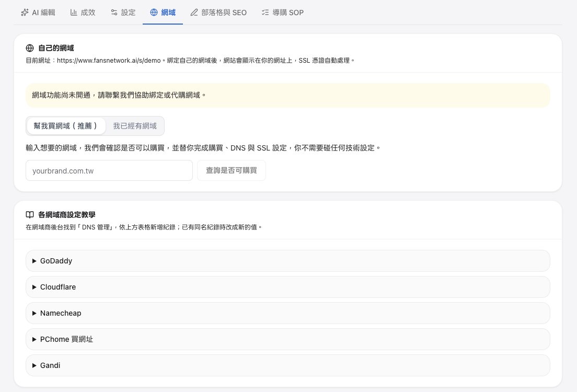Click the 各網域商設定教學 heading text
This screenshot has width=577, height=392.
click(x=66, y=215)
